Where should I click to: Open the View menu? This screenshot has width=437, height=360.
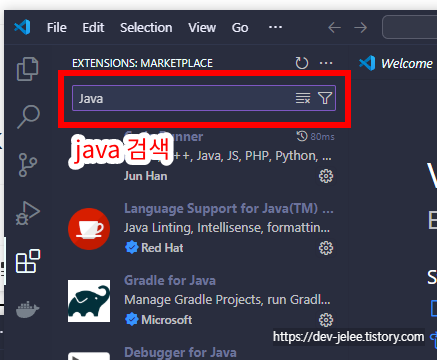click(202, 28)
